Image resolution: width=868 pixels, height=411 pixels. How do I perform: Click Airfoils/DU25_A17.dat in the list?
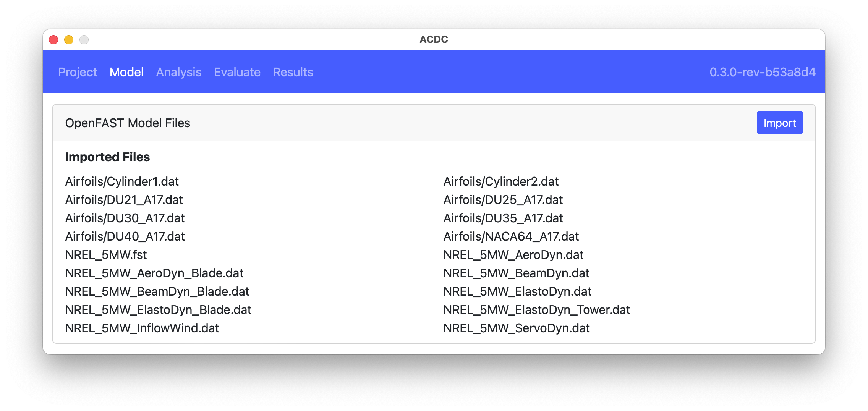(503, 199)
